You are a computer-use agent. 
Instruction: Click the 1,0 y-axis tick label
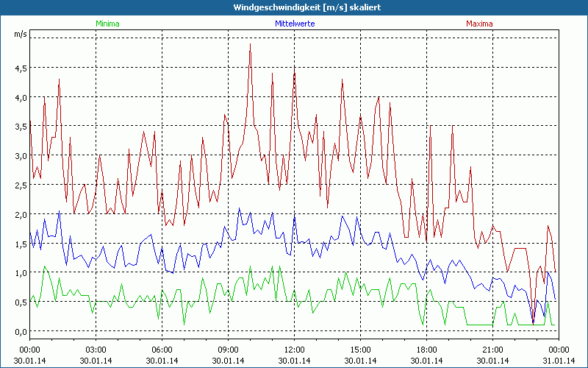[21, 272]
